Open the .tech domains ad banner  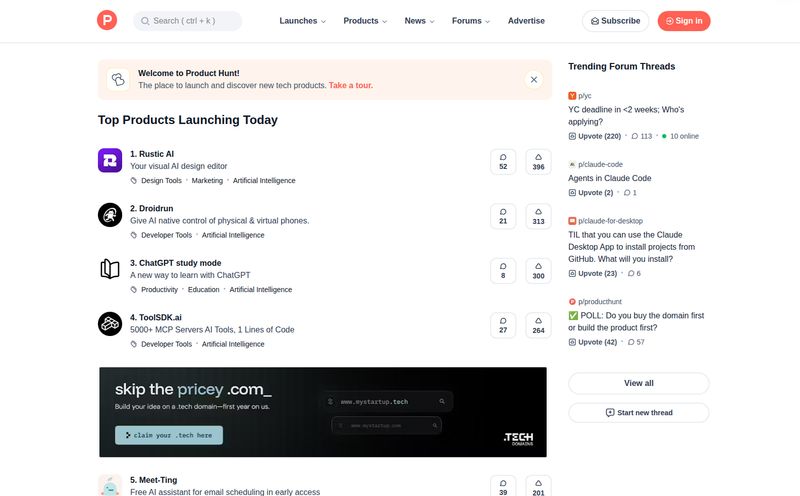point(323,412)
